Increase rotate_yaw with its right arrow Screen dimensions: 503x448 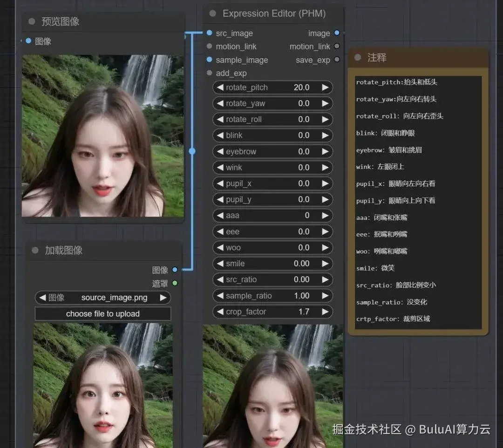[x=325, y=103]
